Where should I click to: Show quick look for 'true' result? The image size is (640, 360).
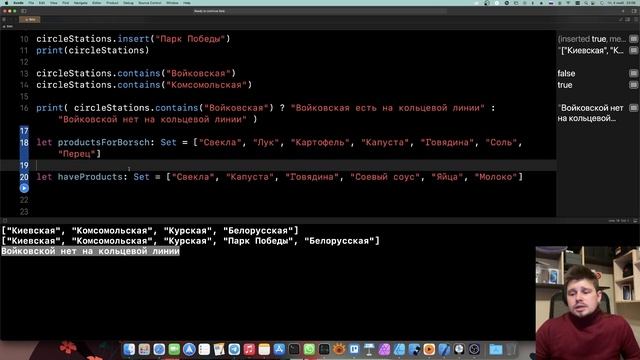633,85
